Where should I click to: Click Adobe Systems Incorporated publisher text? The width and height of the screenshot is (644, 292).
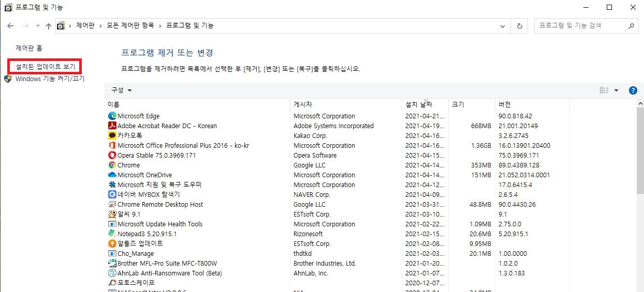(x=333, y=126)
